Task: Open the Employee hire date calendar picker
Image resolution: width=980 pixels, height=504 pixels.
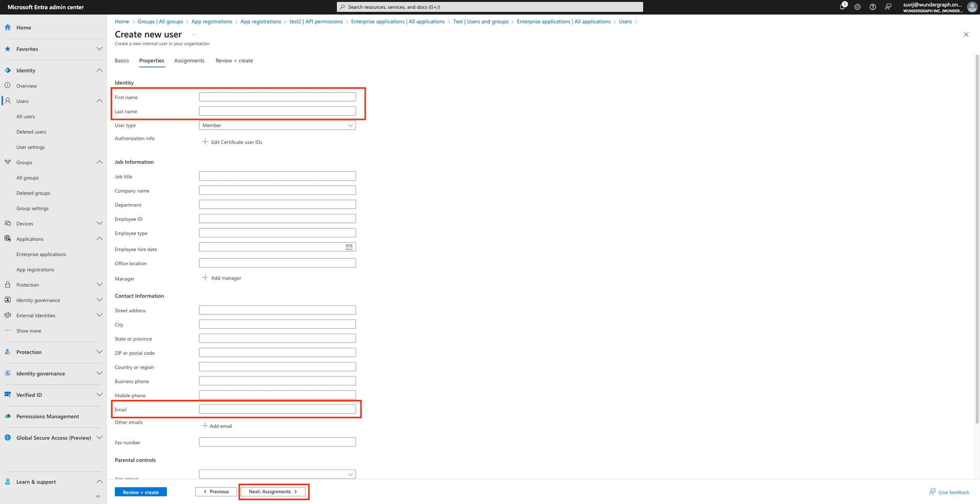Action: pyautogui.click(x=349, y=247)
